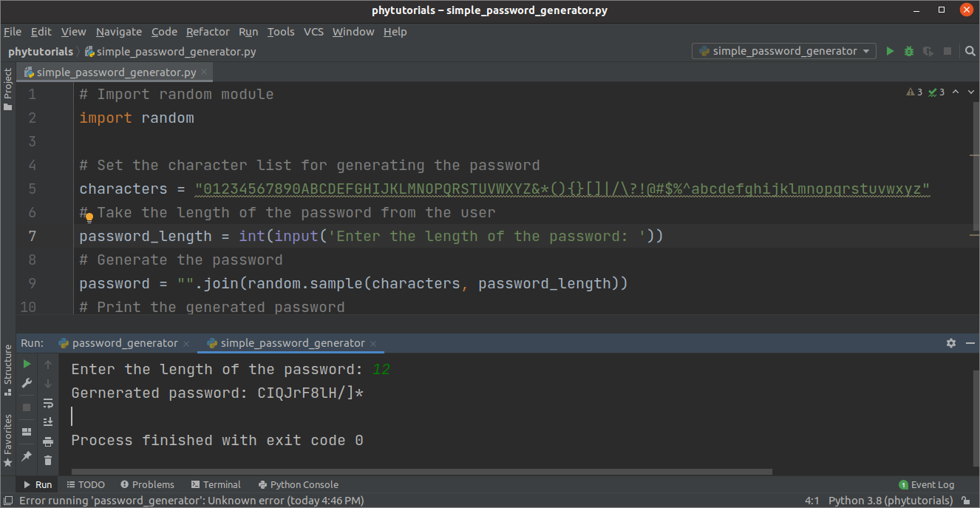
Task: Rerun the program in the Run panel
Action: pos(26,364)
